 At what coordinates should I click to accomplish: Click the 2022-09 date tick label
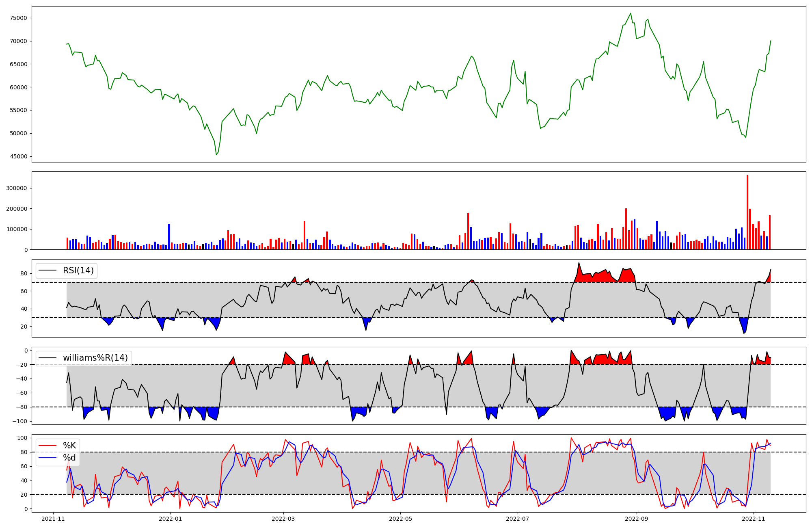click(x=637, y=519)
